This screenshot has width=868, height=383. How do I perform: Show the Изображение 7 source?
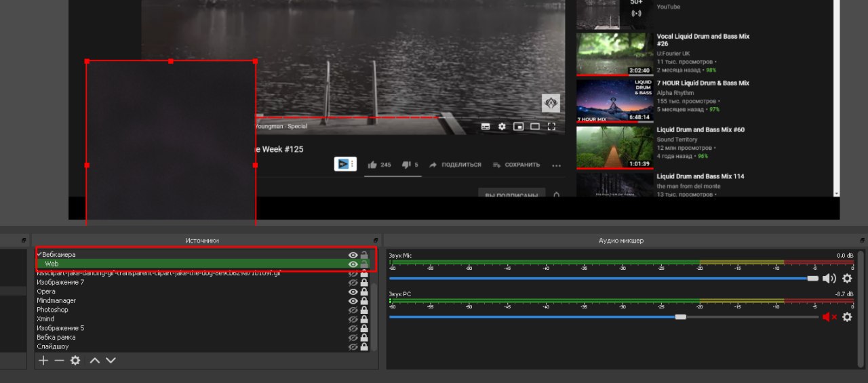tap(353, 282)
